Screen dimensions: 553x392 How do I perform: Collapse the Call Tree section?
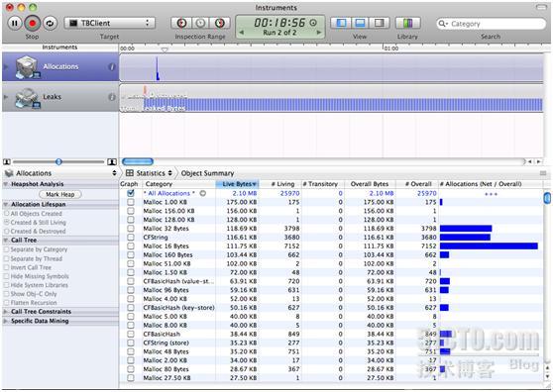click(x=6, y=241)
